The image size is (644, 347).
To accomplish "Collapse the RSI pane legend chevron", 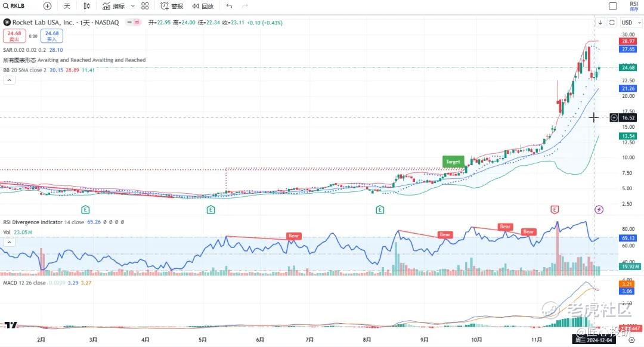I will (9, 242).
